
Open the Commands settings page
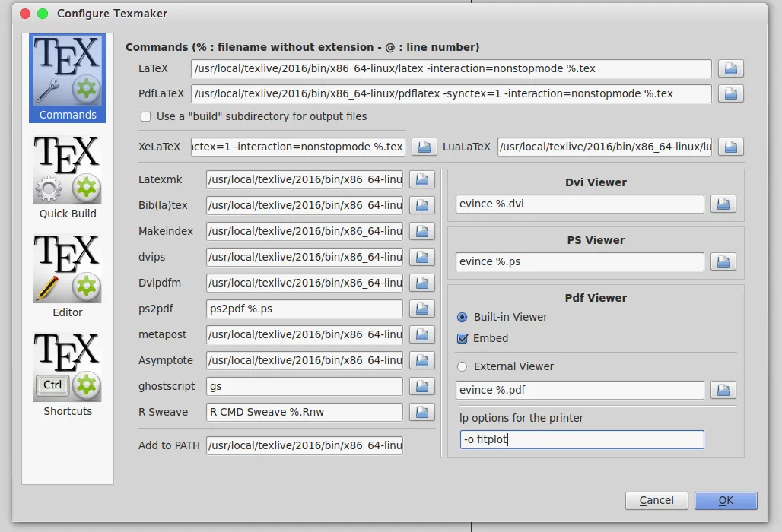tap(68, 78)
